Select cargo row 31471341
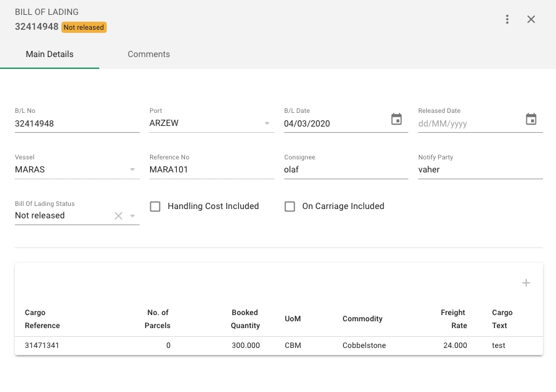Image resolution: width=556 pixels, height=392 pixels. pos(42,345)
